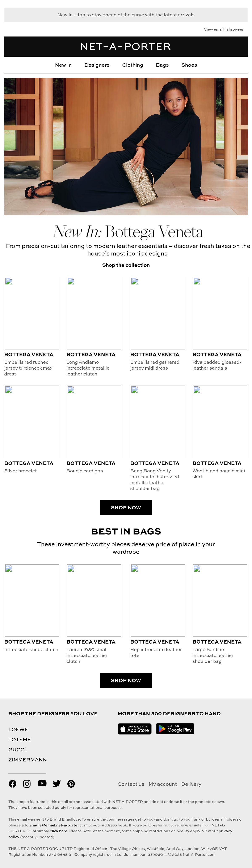Open the New In navigation item
This screenshot has height=868, width=252.
[63, 65]
